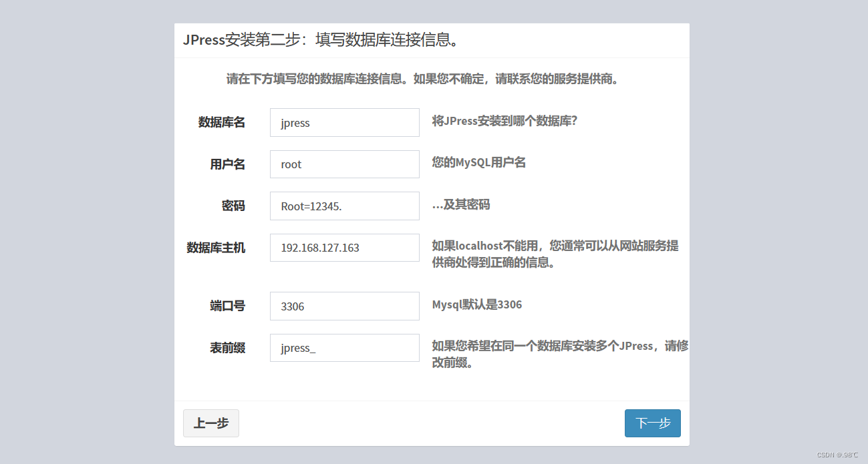Screen dimensions: 868x464
Task: Go back with the 上一步 button
Action: tap(211, 423)
